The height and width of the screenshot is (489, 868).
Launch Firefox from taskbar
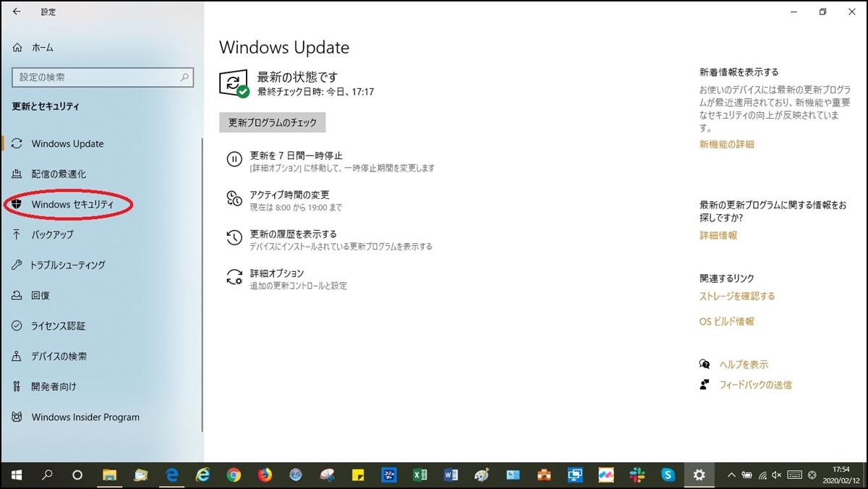[x=265, y=475]
